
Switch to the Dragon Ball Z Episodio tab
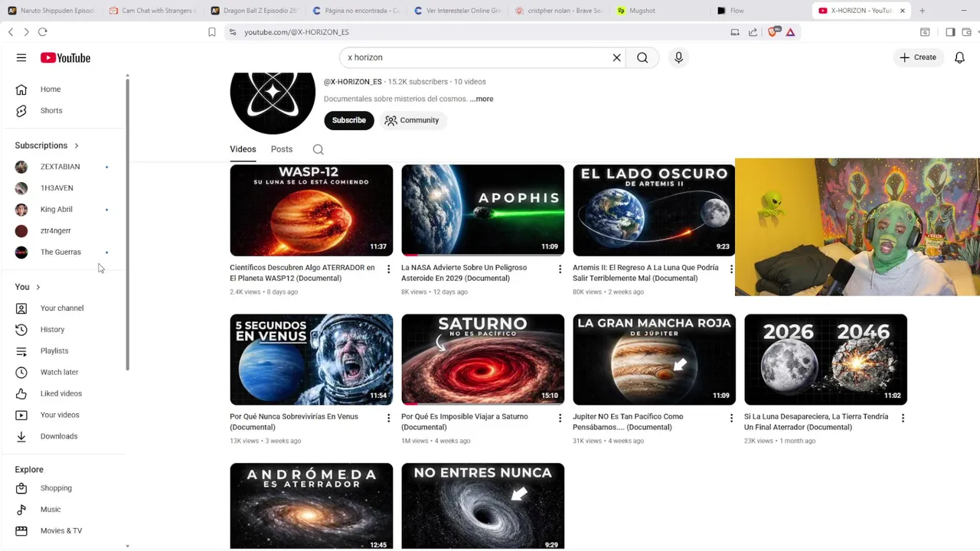[x=254, y=11]
